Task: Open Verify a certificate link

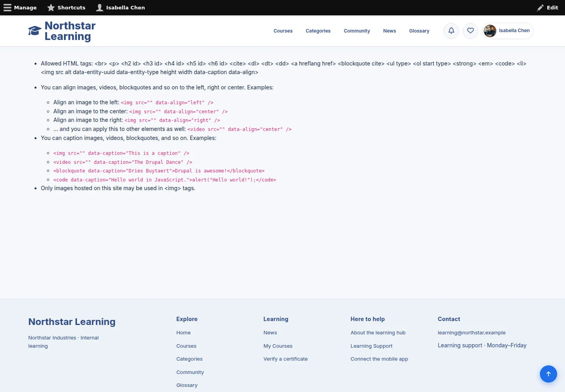Action: tap(285, 359)
